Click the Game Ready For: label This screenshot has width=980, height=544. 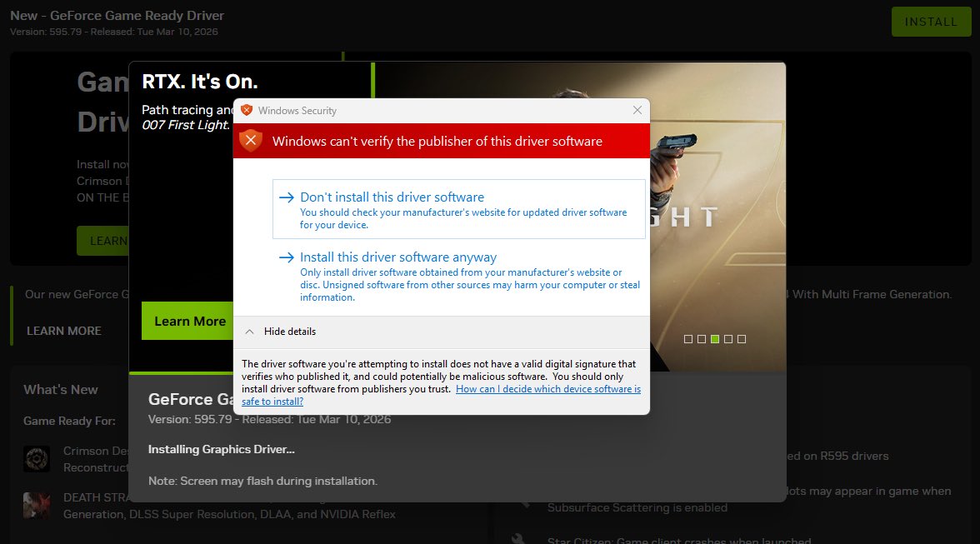tap(69, 421)
